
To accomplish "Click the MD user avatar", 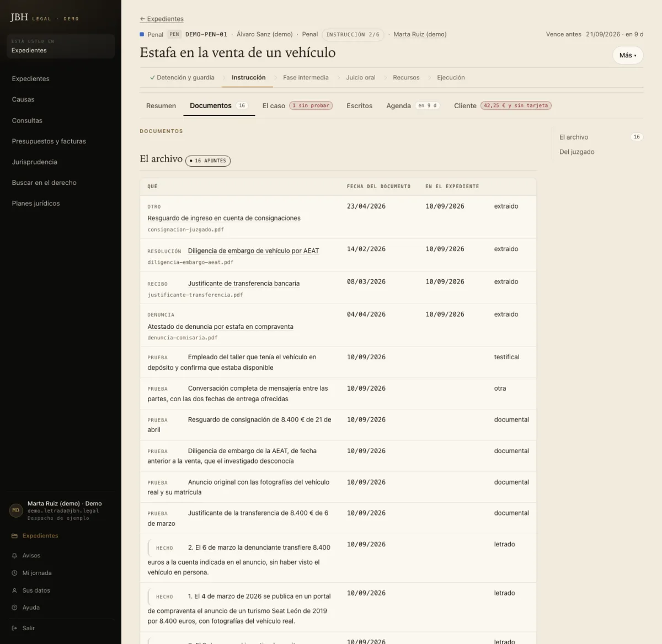I will click(x=16, y=510).
